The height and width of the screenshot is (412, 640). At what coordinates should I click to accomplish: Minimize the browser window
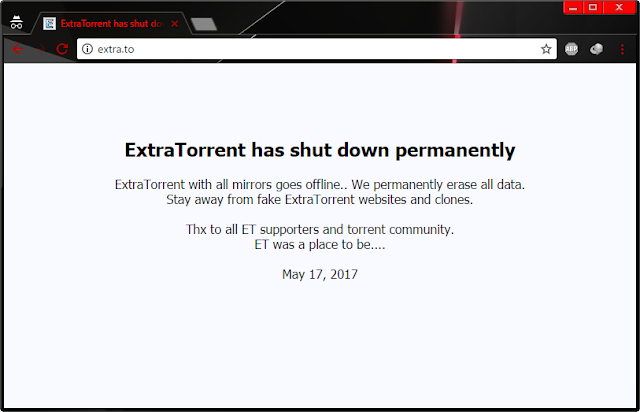(x=573, y=8)
